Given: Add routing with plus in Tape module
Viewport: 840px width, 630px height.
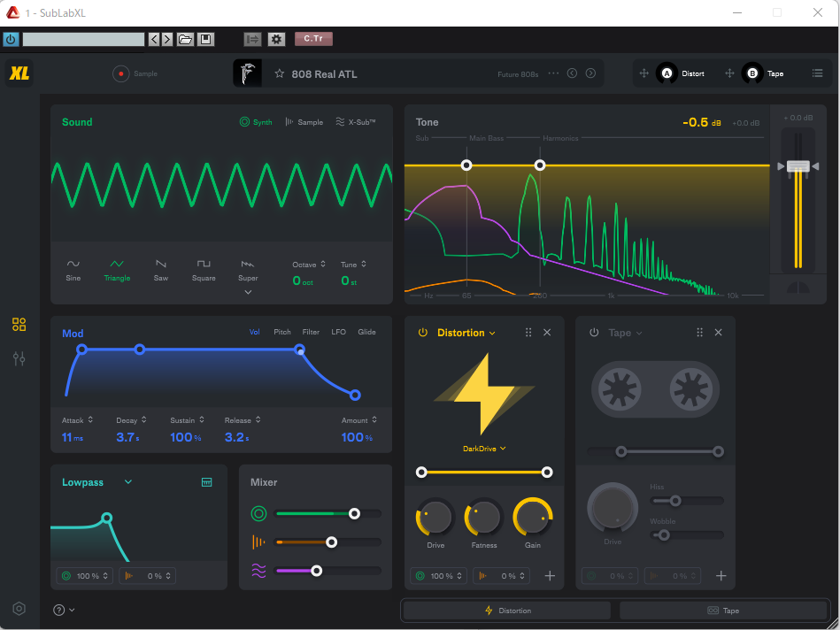Looking at the screenshot, I should click(721, 576).
